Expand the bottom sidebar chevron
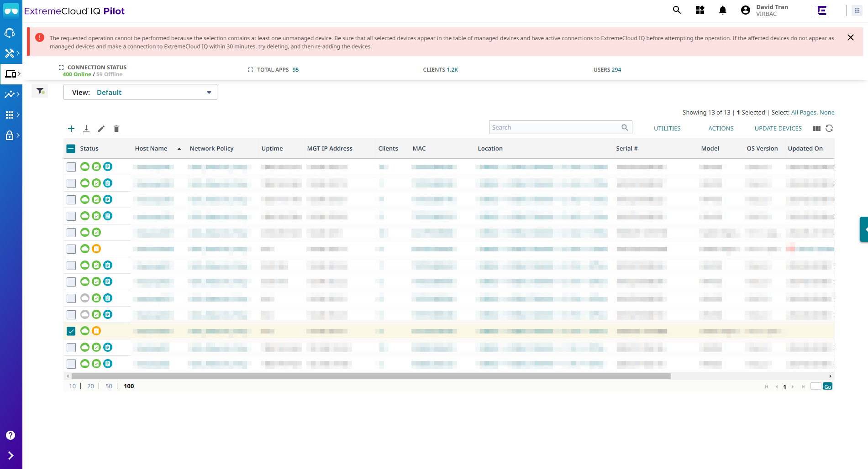 point(11,455)
